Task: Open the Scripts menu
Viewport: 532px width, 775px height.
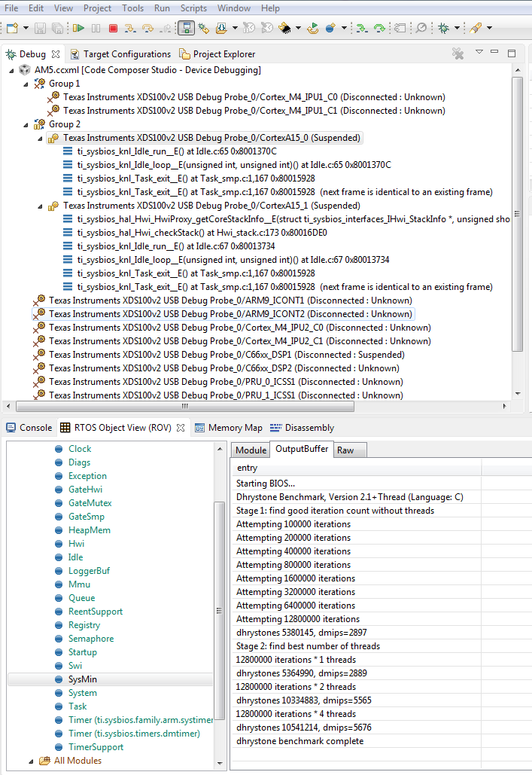Action: pos(193,8)
